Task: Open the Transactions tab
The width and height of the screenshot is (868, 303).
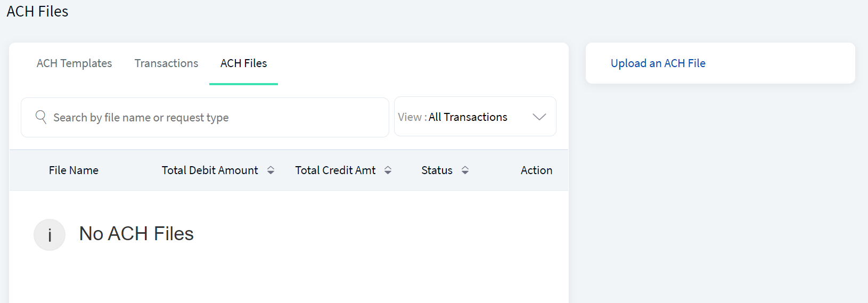Action: click(x=166, y=63)
